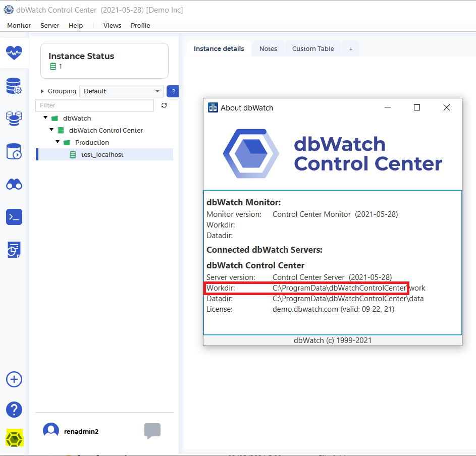Open the Views menu

pos(112,26)
